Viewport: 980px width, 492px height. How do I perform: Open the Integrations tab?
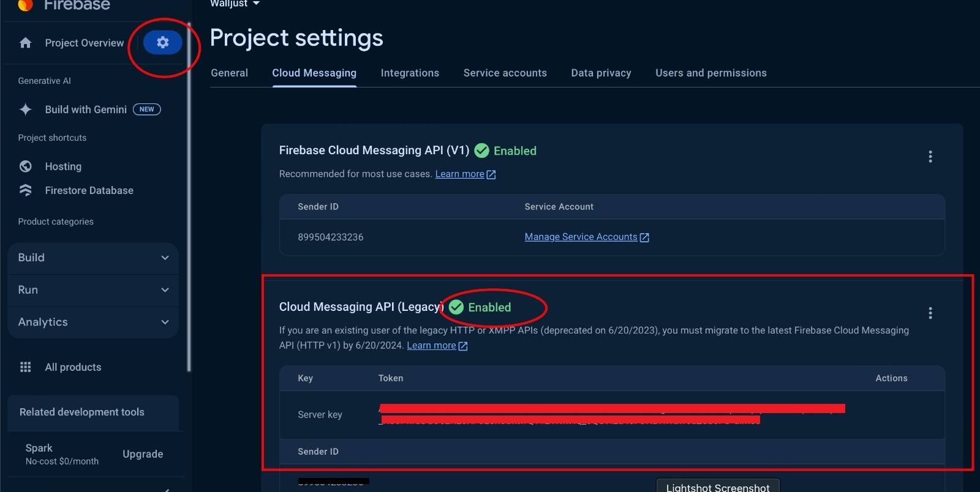point(410,73)
